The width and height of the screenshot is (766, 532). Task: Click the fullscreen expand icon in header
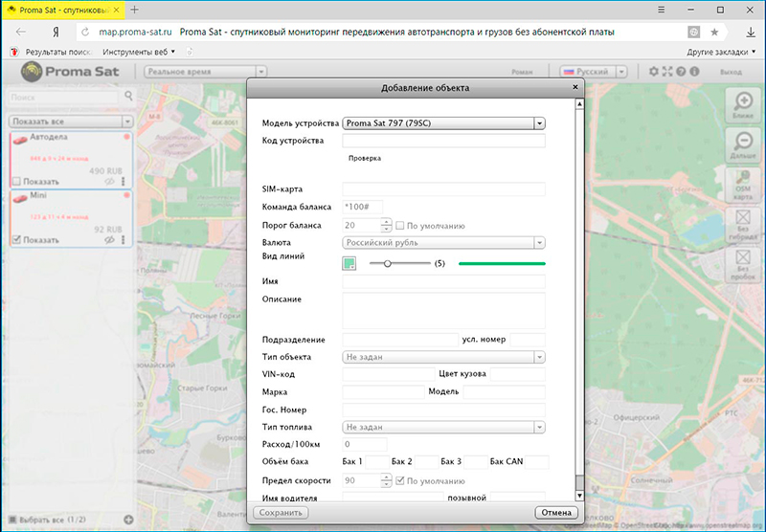(x=667, y=72)
